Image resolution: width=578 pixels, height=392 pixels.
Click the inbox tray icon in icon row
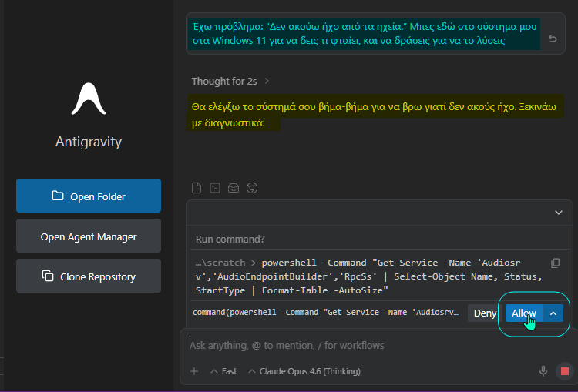tap(234, 187)
